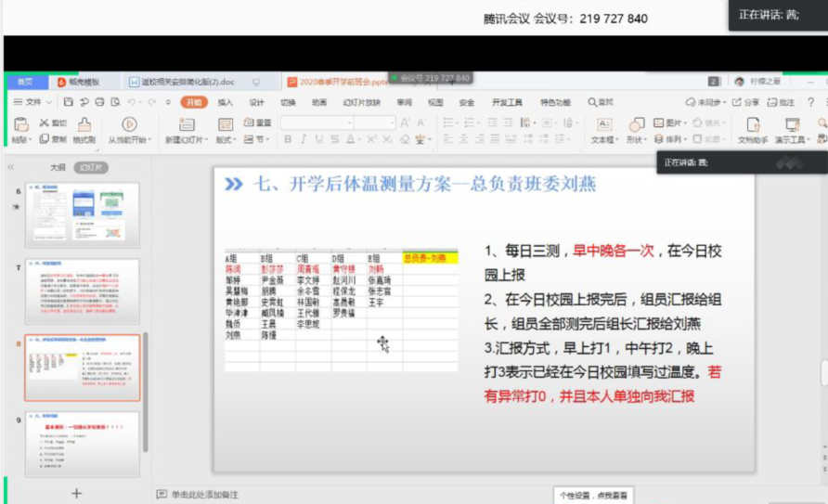The height and width of the screenshot is (504, 828).
Task: Click the 柠檬之夏 user account
Action: point(757,82)
